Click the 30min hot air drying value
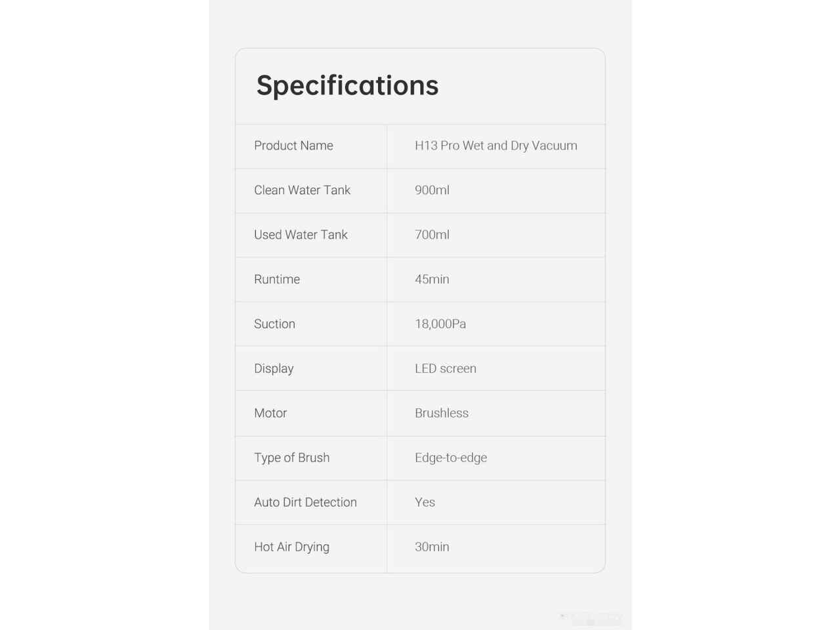 pos(432,547)
